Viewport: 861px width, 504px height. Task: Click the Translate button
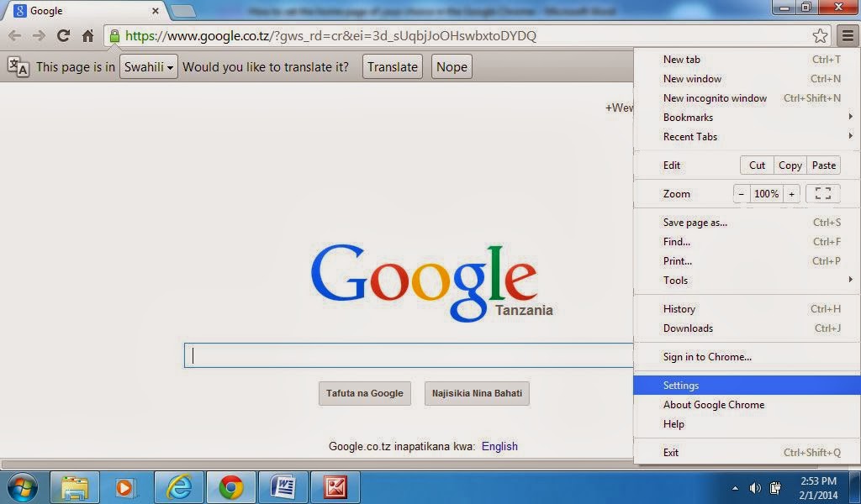[393, 67]
